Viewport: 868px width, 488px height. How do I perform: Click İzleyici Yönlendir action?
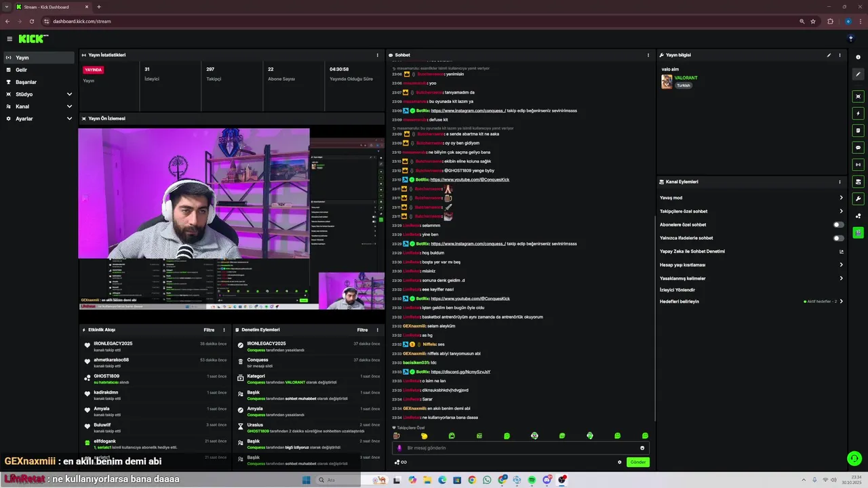coord(677,290)
